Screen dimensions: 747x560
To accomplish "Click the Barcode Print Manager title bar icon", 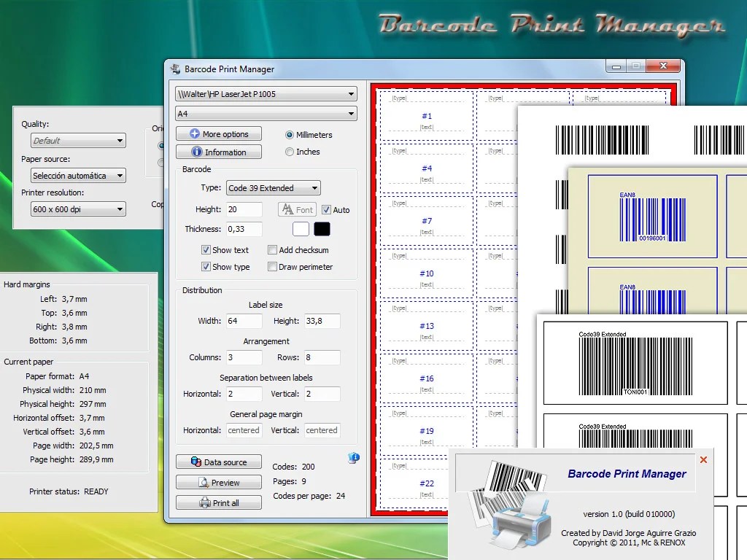I will coord(174,69).
